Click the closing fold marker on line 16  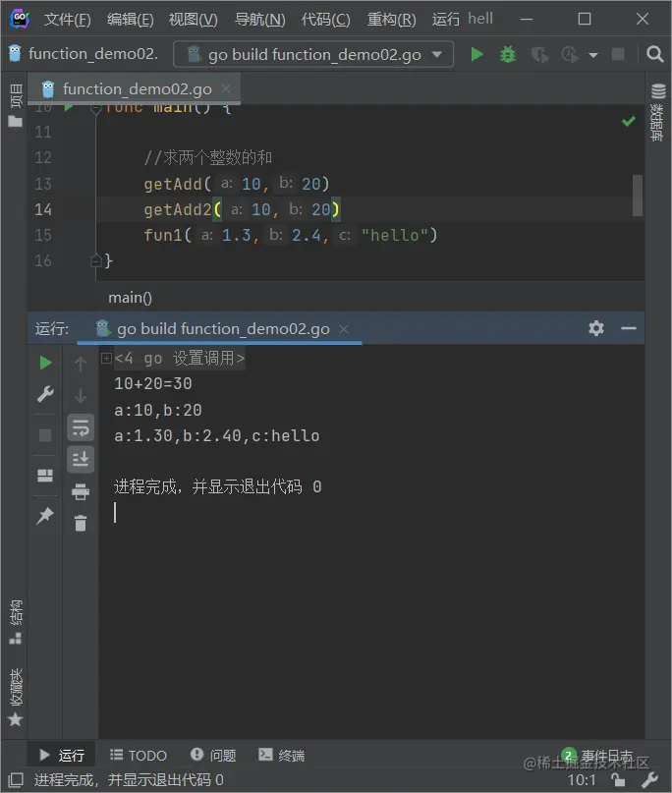click(95, 261)
